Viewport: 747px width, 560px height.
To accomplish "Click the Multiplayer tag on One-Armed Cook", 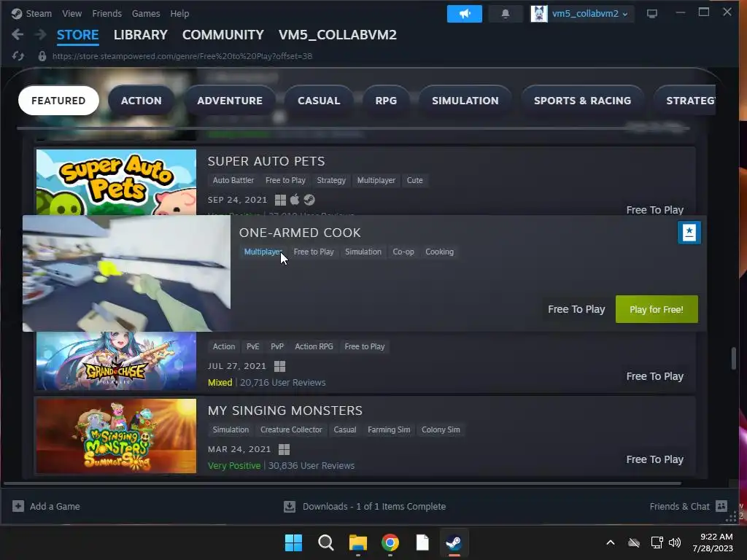I will [263, 252].
